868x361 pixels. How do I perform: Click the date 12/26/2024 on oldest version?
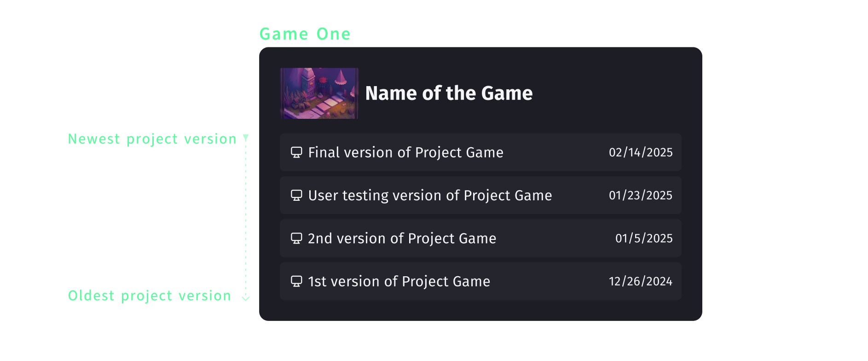(x=640, y=281)
